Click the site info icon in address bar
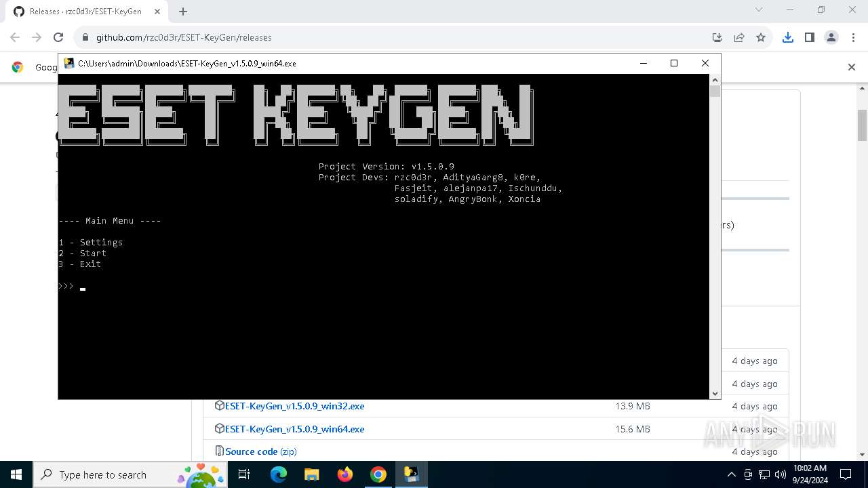The image size is (868, 488). click(85, 37)
